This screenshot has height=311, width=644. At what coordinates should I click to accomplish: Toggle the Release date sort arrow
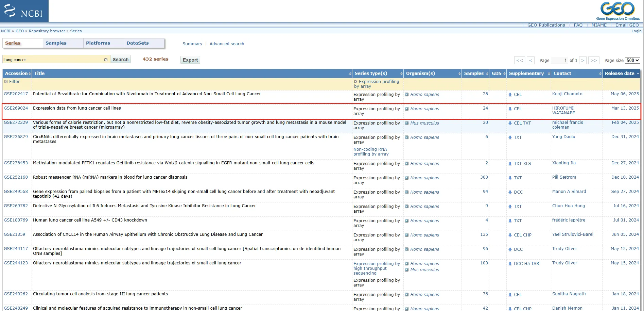click(638, 73)
